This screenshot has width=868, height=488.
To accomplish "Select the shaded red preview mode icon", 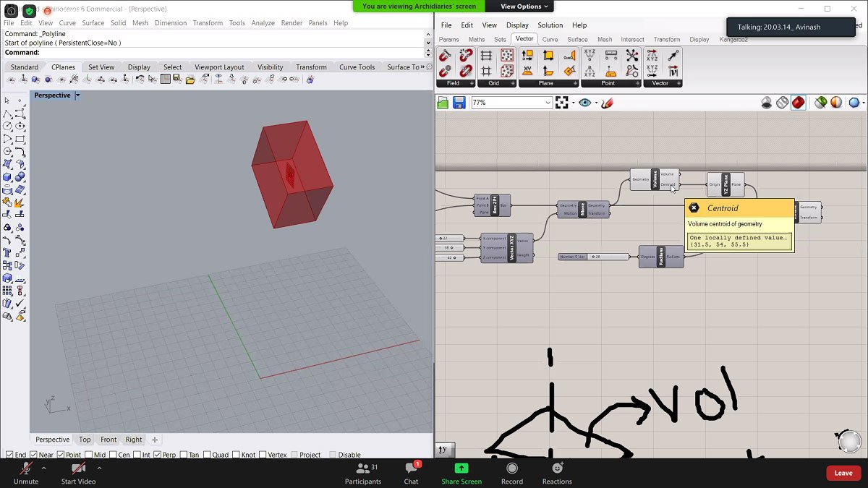I will tap(798, 103).
